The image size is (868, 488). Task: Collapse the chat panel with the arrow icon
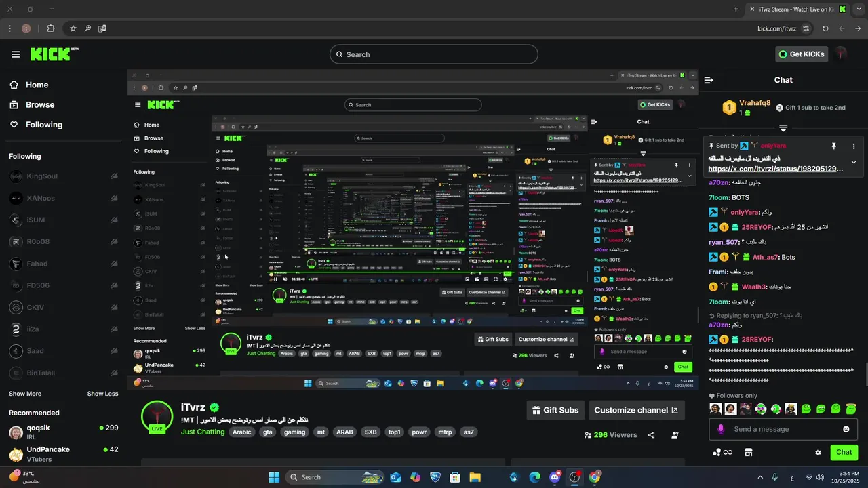click(709, 80)
